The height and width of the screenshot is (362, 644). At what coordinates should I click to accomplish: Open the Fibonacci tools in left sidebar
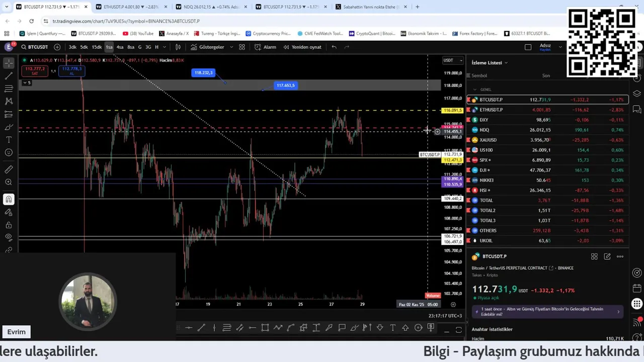9,88
